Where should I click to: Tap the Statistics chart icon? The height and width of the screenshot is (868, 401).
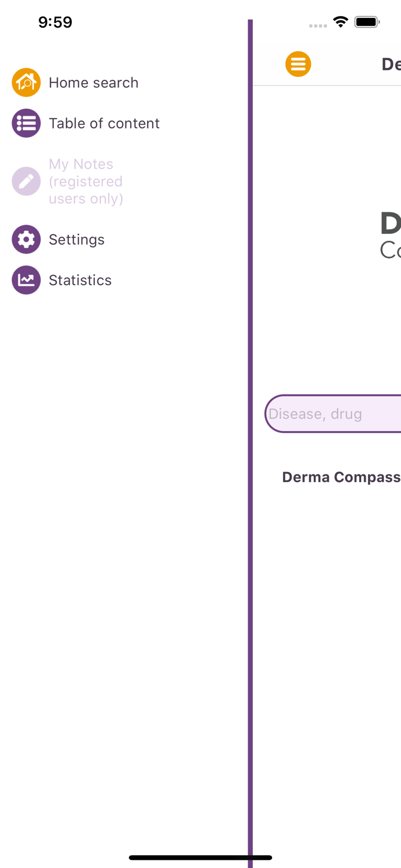pyautogui.click(x=26, y=279)
